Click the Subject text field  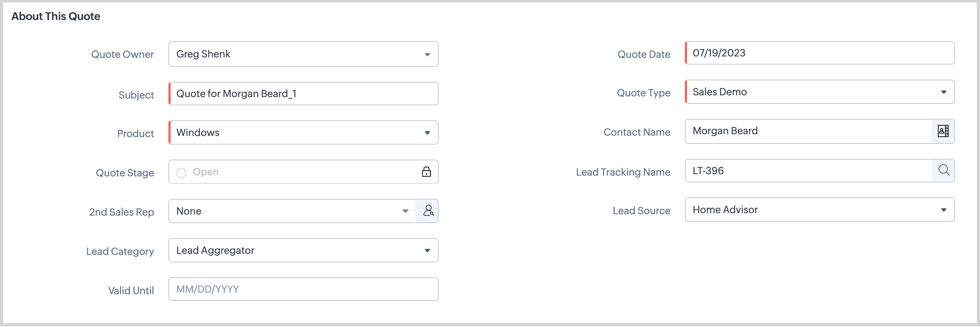[x=304, y=94]
